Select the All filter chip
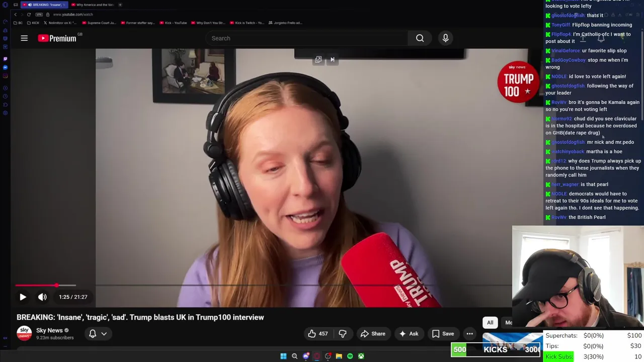Screen dimensions: 644x362 490,323
